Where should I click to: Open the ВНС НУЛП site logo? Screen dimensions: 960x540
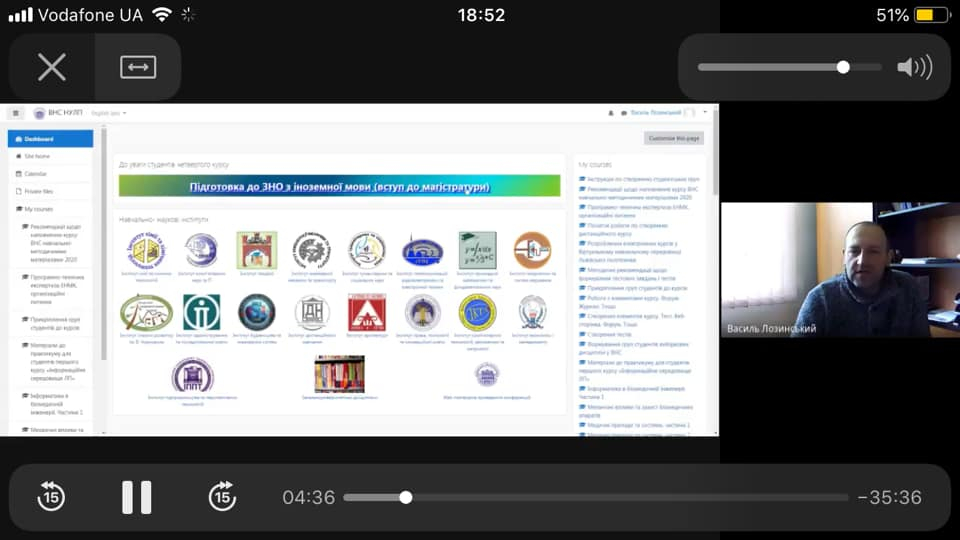point(58,113)
